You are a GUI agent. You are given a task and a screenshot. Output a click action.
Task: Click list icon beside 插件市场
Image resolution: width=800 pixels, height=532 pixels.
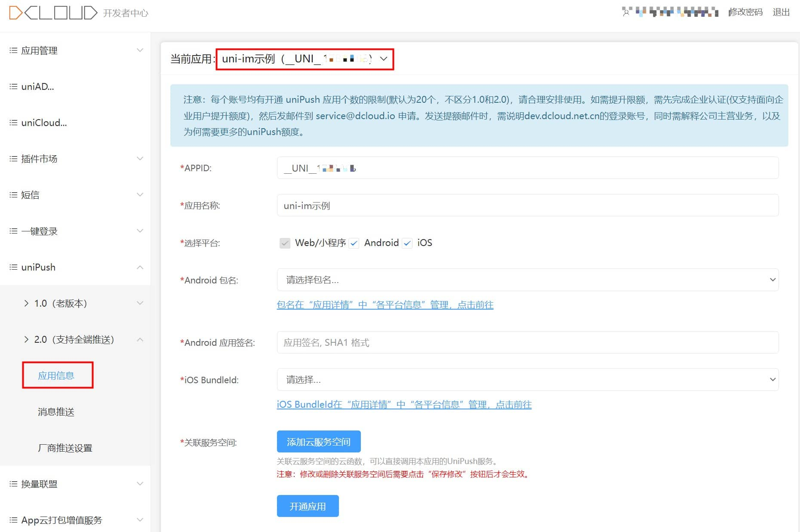click(13, 159)
